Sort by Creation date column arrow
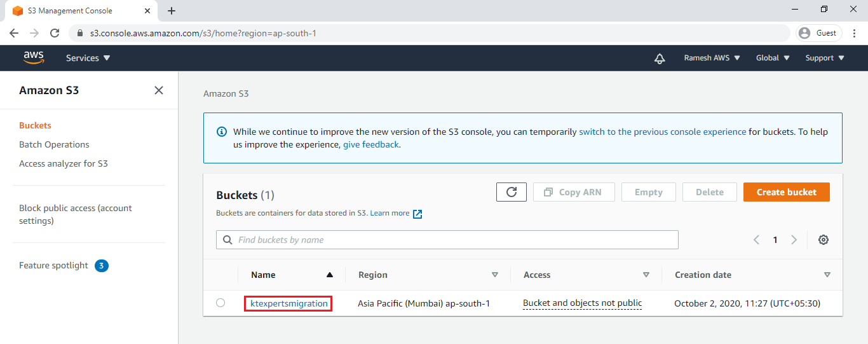868x344 pixels. (x=827, y=275)
